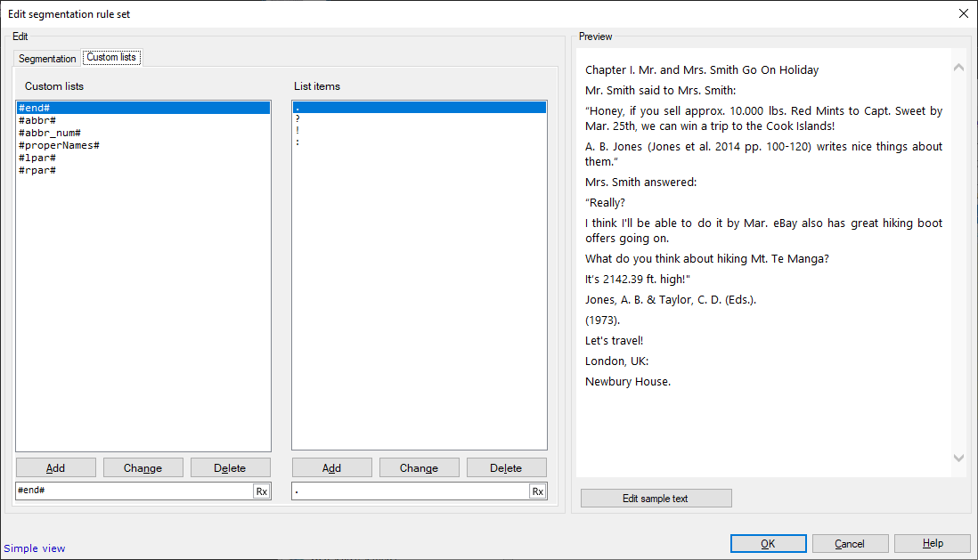The image size is (978, 560).
Task: Confirm changes with OK
Action: 768,543
